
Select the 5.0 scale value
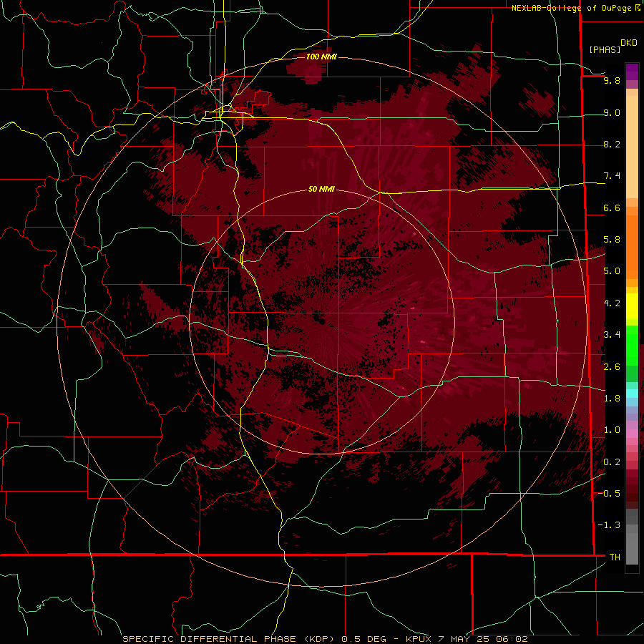point(612,271)
